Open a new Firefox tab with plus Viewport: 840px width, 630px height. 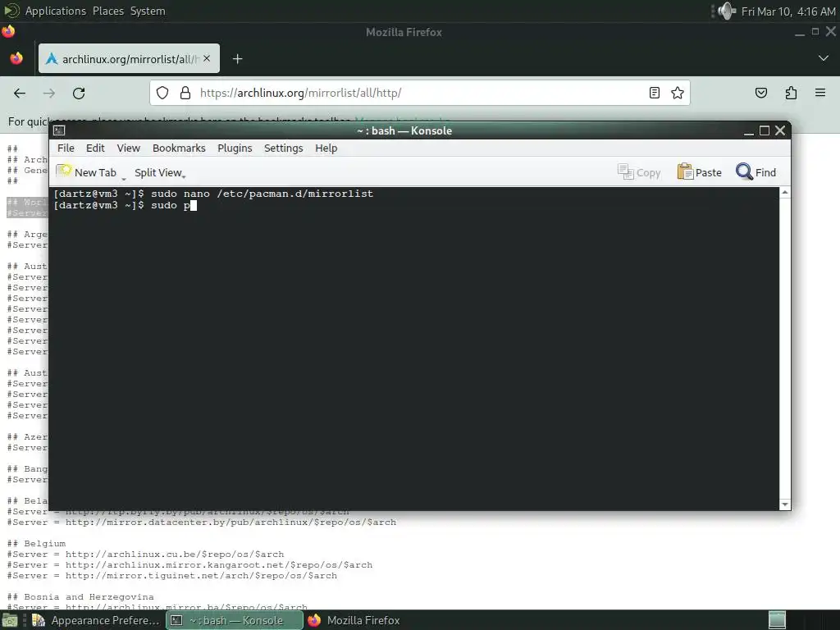238,59
